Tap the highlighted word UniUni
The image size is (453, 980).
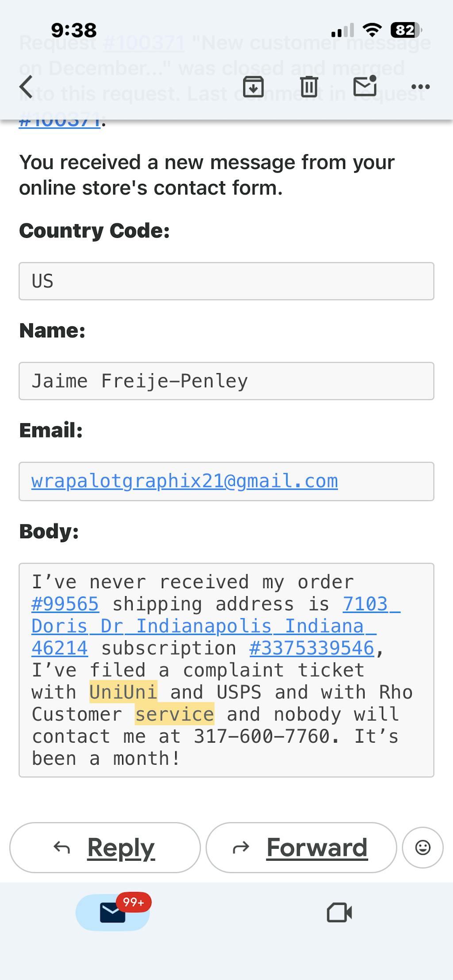tap(123, 693)
